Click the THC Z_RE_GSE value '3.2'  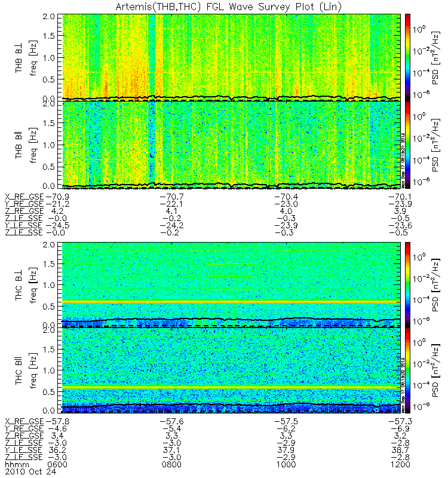tap(400, 436)
